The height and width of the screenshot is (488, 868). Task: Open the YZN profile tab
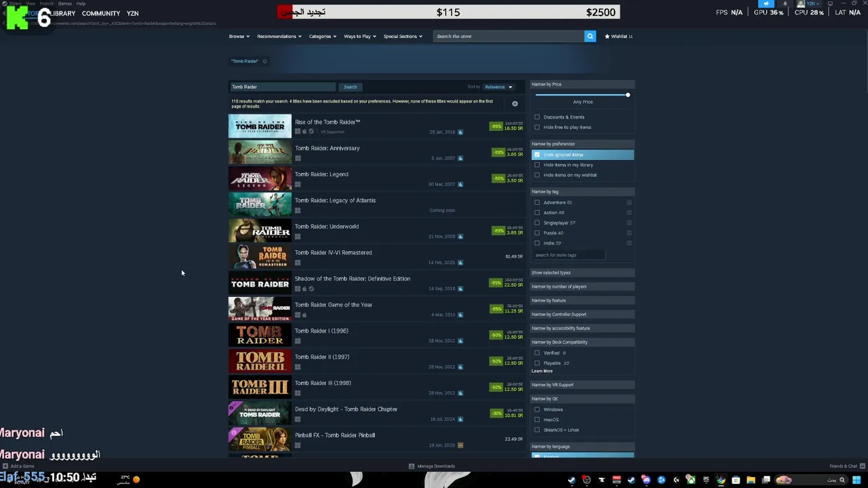point(132,14)
